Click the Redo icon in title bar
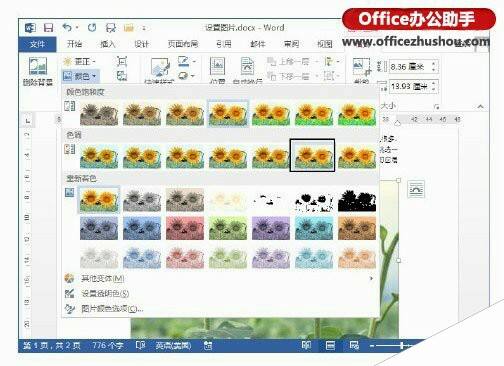The height and width of the screenshot is (366, 504). coord(92,27)
